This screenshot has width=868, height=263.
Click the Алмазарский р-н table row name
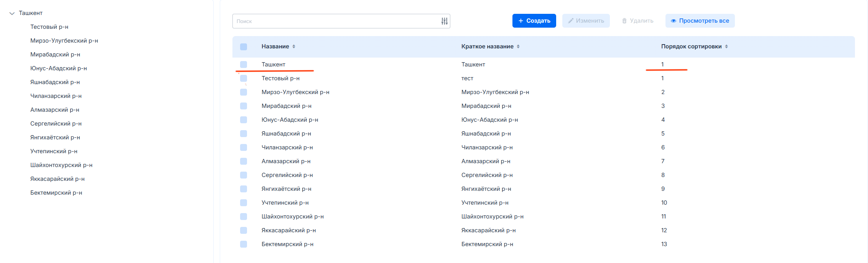coord(286,161)
